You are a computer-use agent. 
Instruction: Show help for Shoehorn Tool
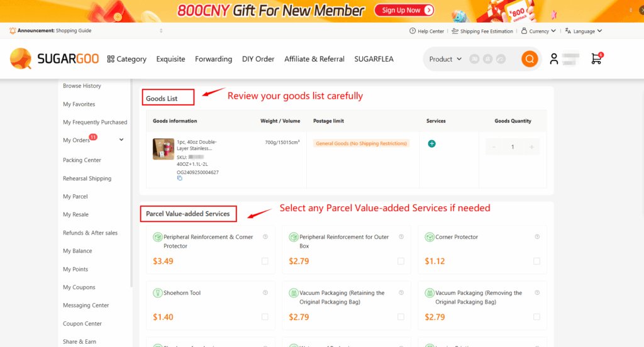(x=265, y=293)
